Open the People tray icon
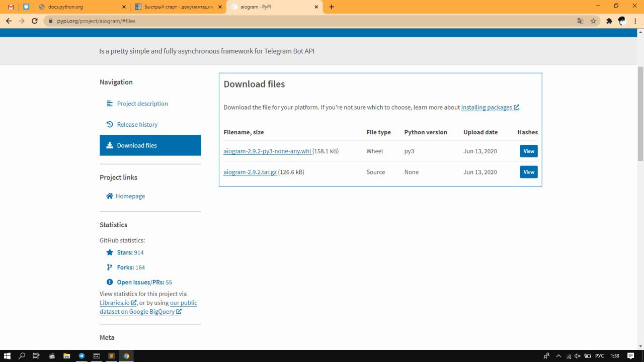This screenshot has height=362, width=644. point(547,356)
